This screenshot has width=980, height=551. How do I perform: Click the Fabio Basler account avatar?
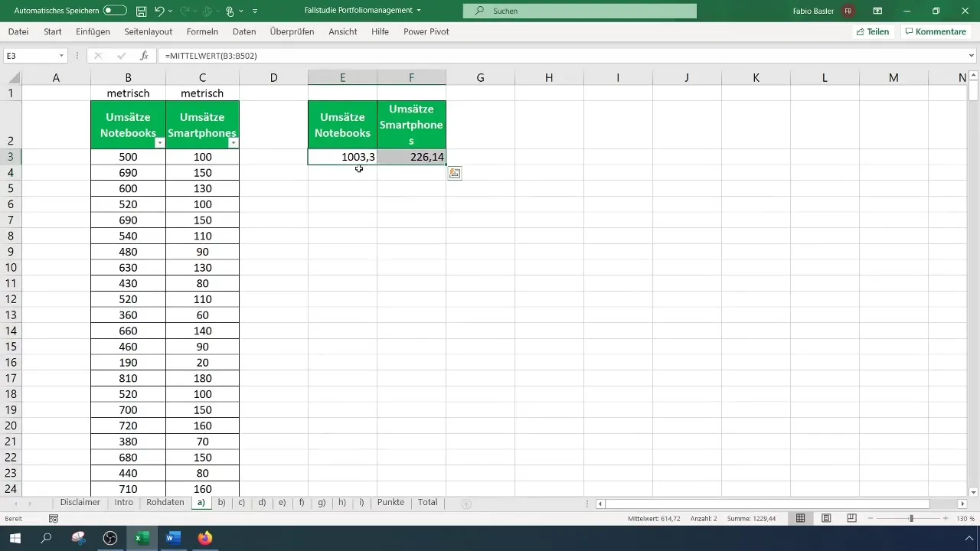click(x=848, y=11)
